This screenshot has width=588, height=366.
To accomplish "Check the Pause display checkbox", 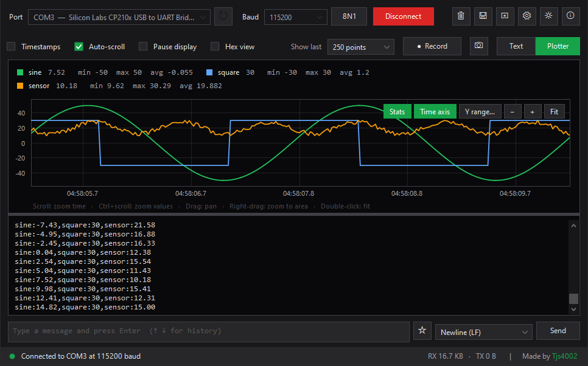I will [143, 46].
